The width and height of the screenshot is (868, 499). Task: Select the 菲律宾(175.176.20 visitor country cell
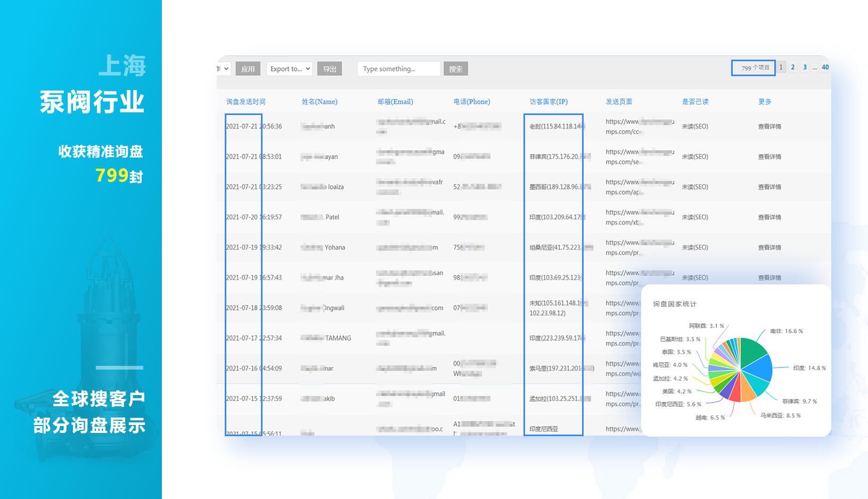click(x=560, y=157)
